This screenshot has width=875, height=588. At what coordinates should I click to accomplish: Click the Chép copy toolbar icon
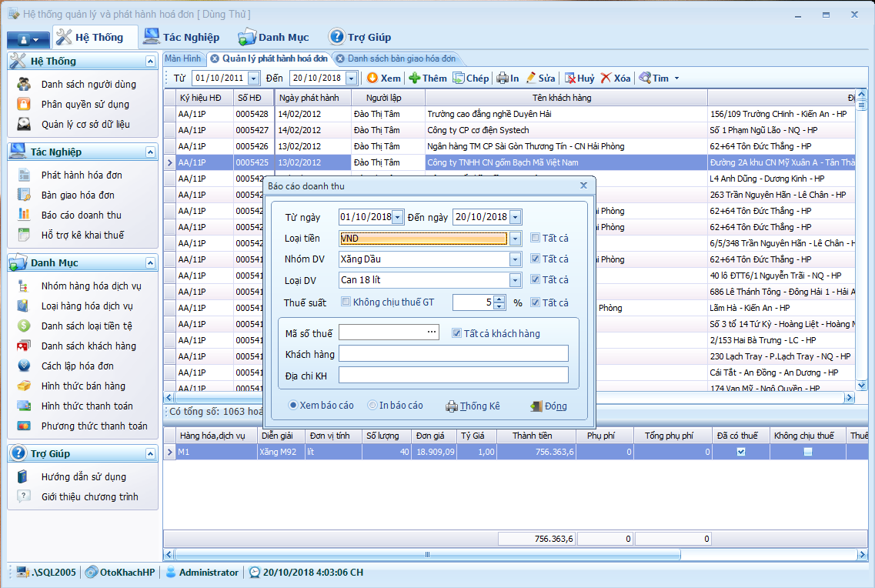459,78
